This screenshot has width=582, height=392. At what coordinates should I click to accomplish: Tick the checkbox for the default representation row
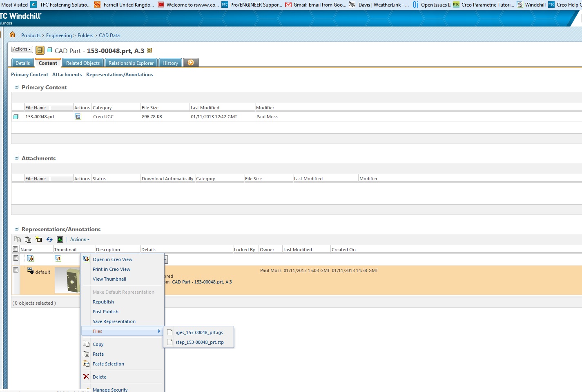tap(16, 270)
